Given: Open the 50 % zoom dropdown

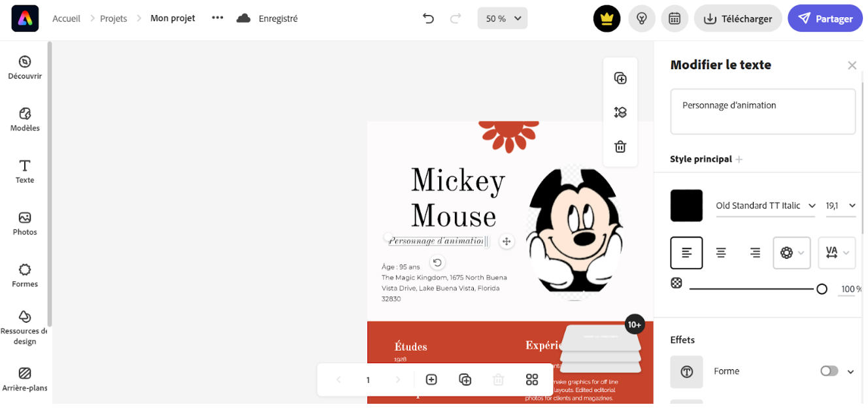Looking at the screenshot, I should point(503,18).
